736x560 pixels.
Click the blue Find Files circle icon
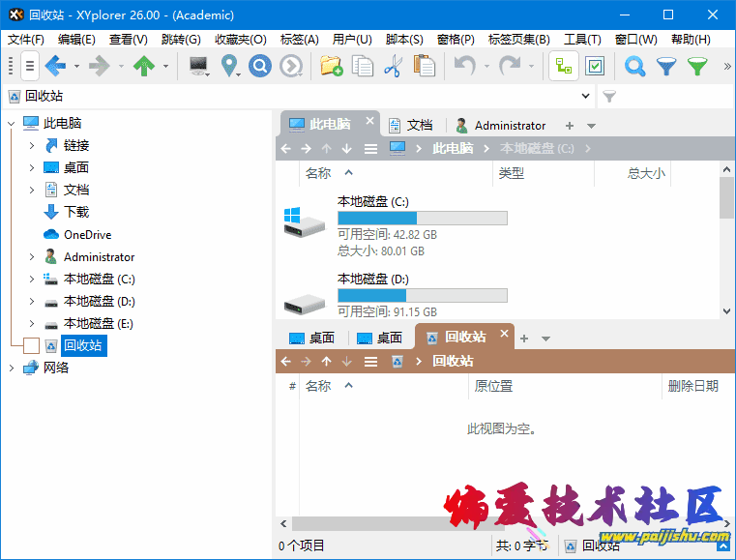point(260,66)
